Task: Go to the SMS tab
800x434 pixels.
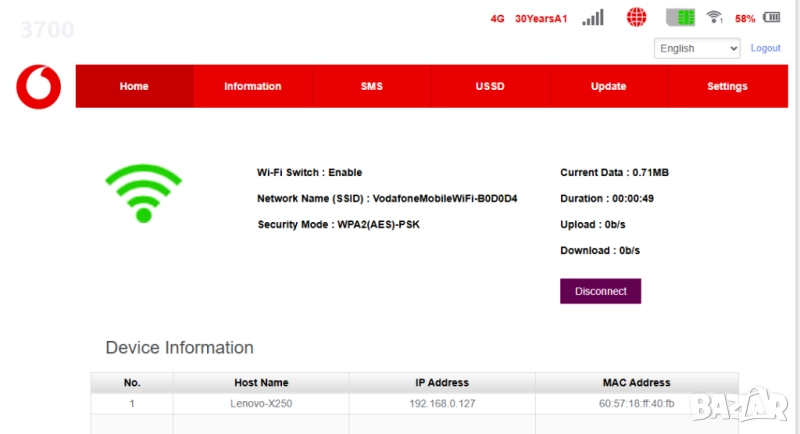Action: click(x=371, y=86)
